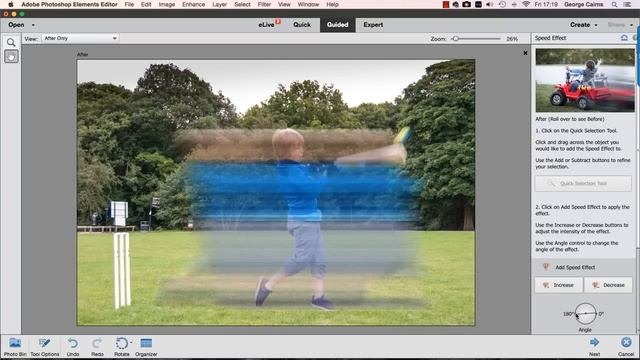This screenshot has height=360, width=640.
Task: Undo the last action
Action: 73,347
